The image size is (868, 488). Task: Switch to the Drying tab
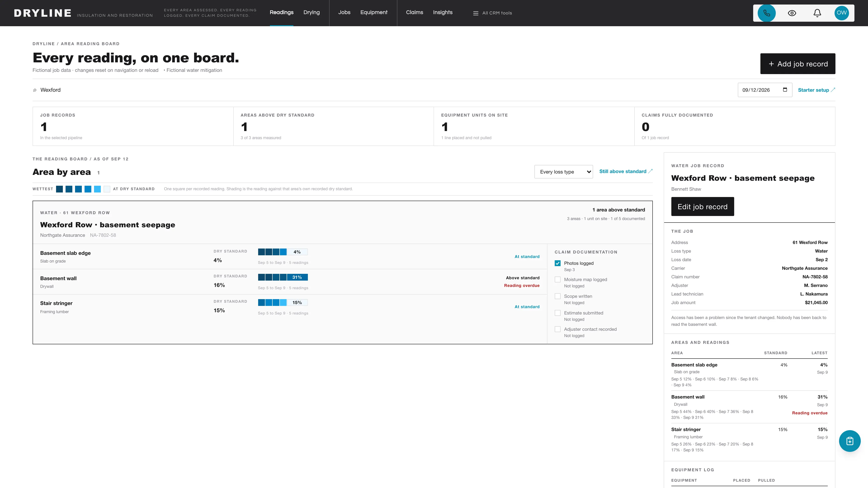click(311, 12)
